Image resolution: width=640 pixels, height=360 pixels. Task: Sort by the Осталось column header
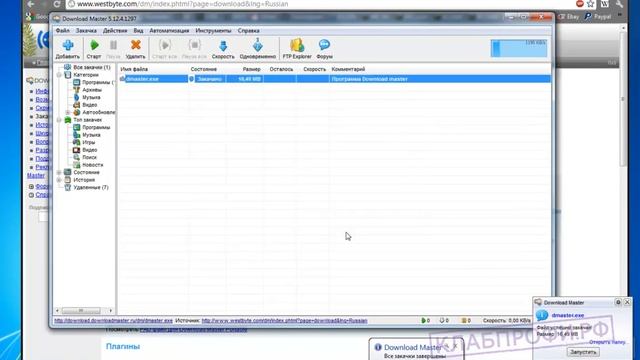tap(280, 69)
